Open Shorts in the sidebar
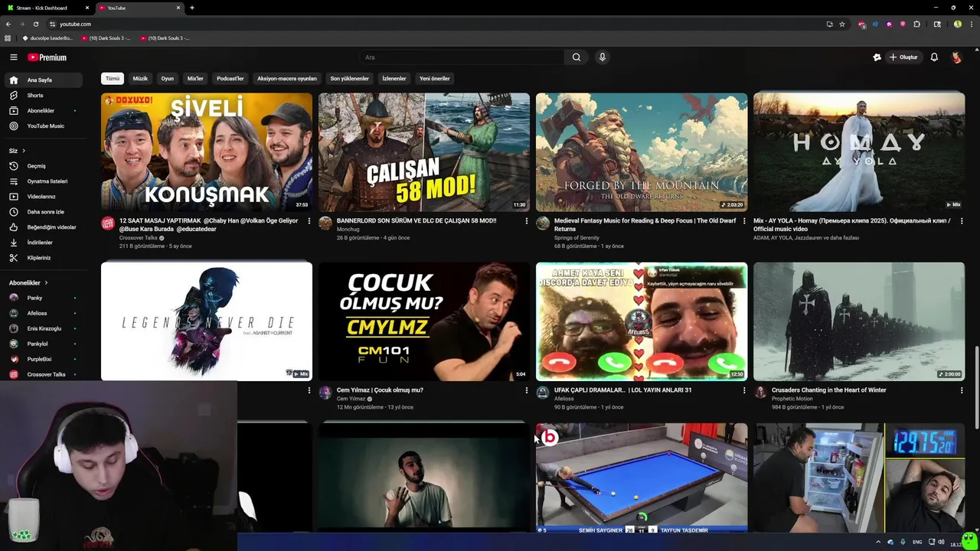980x551 pixels. coord(45,96)
